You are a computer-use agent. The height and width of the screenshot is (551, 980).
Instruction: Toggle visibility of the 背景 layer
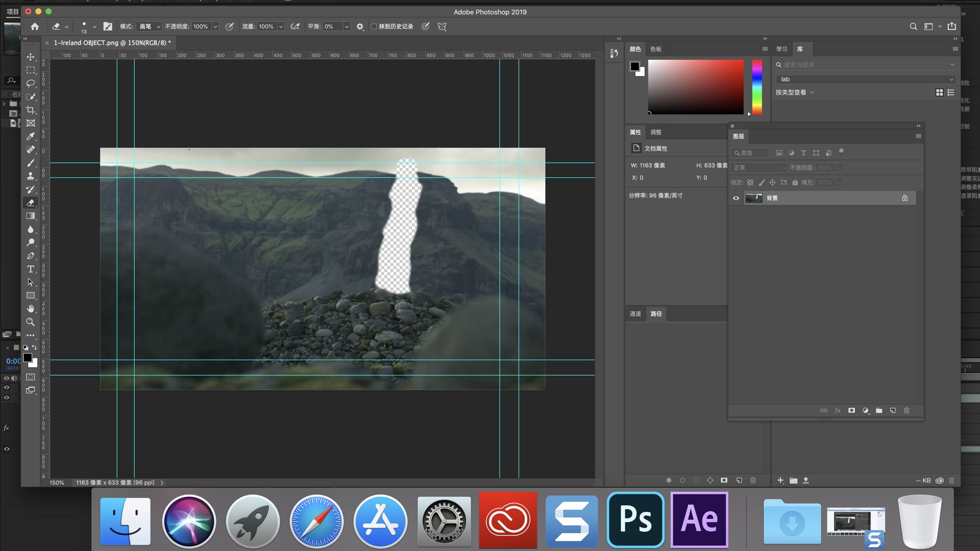736,198
